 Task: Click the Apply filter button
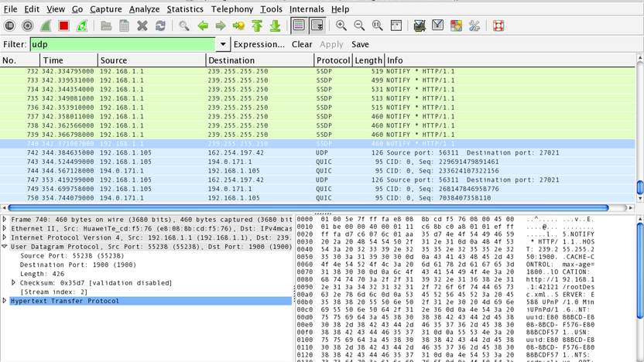pos(331,44)
